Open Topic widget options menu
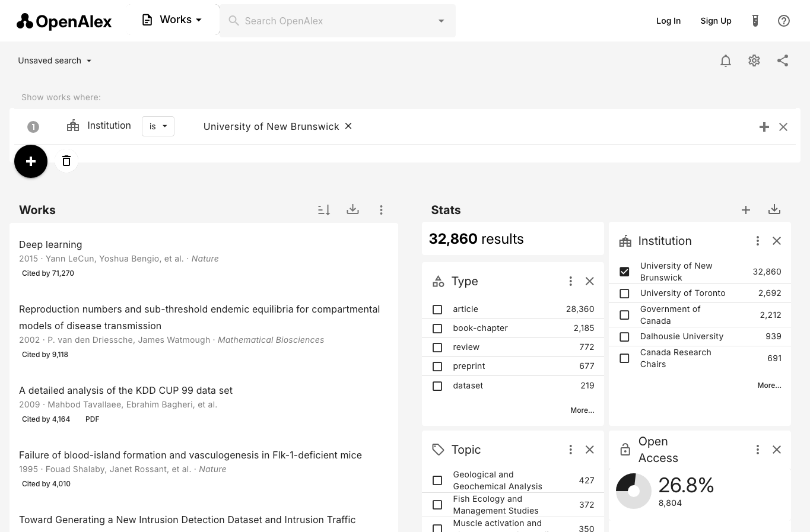The image size is (810, 532). pyautogui.click(x=570, y=450)
